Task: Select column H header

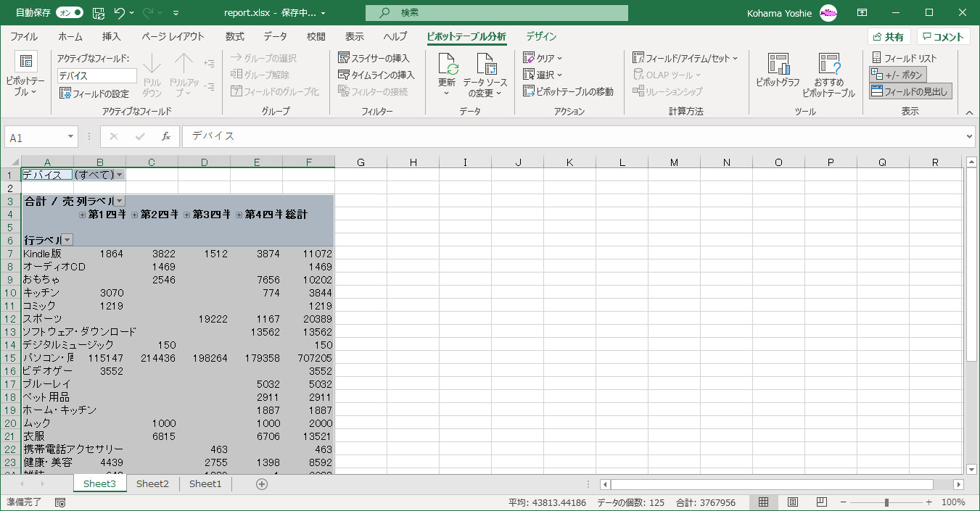Action: (x=413, y=162)
